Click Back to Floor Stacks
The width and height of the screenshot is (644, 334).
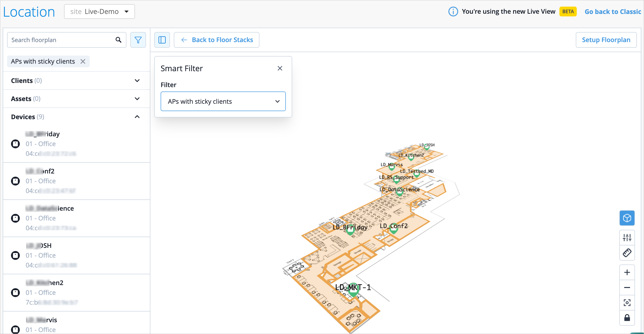click(x=216, y=40)
